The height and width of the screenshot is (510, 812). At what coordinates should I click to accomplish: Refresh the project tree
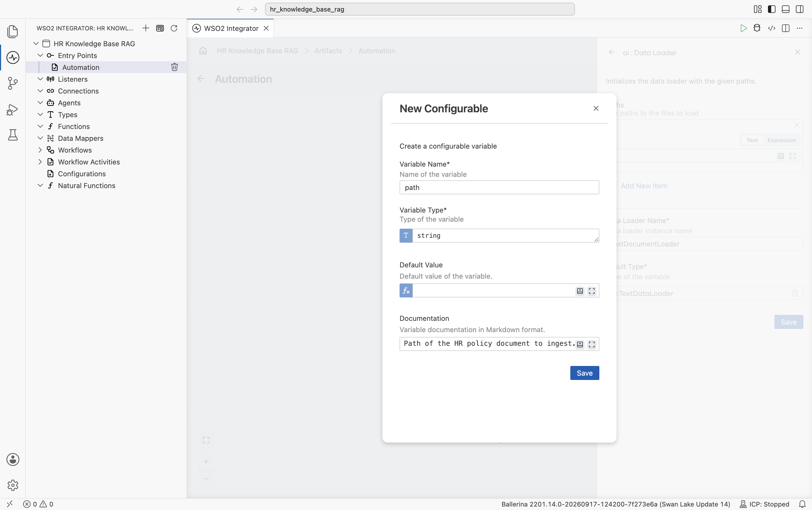174,28
